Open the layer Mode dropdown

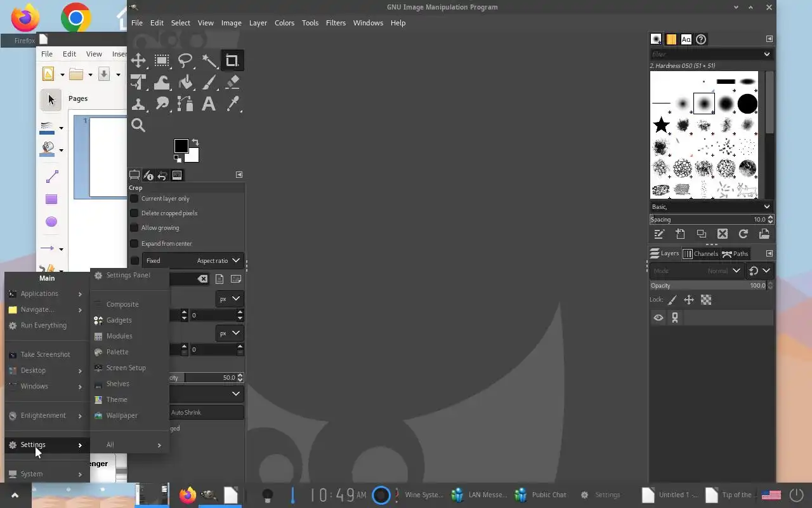pos(696,271)
